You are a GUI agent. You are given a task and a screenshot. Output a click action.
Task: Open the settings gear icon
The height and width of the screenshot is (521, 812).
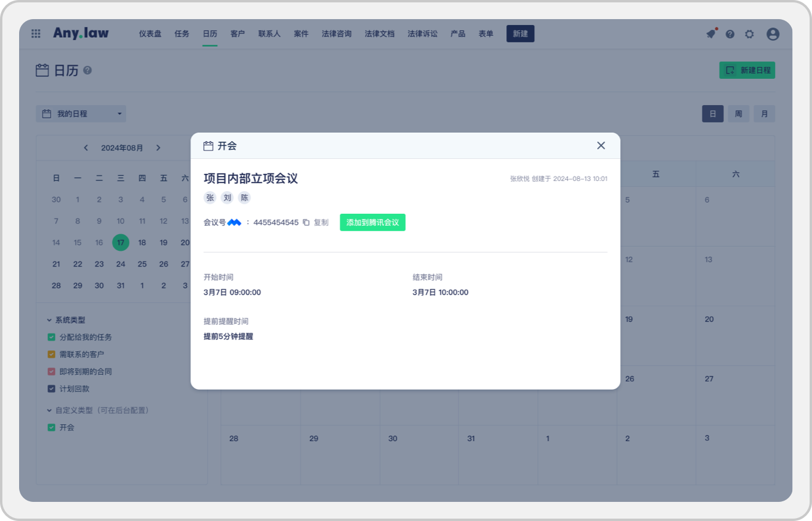pyautogui.click(x=749, y=34)
